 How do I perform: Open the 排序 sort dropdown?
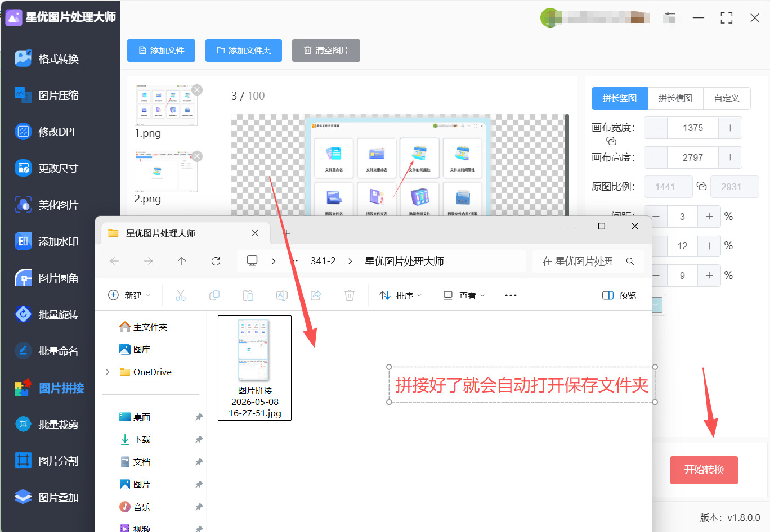(x=400, y=295)
